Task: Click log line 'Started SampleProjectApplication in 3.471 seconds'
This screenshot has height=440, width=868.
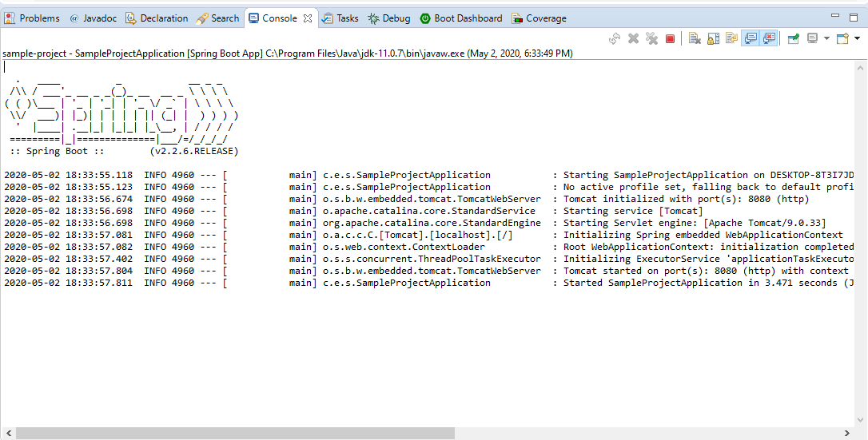Action: pos(709,283)
